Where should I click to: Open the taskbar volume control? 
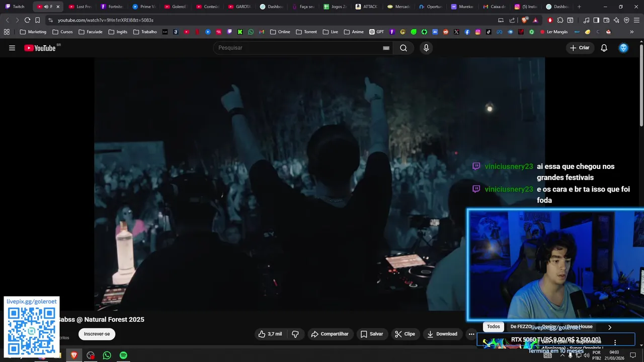(x=586, y=355)
